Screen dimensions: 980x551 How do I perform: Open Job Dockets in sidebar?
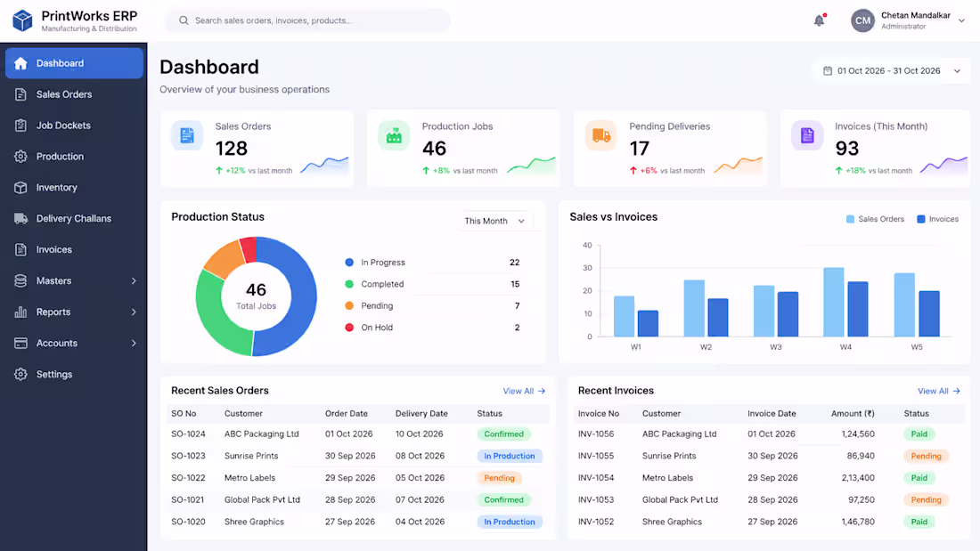tap(74, 126)
